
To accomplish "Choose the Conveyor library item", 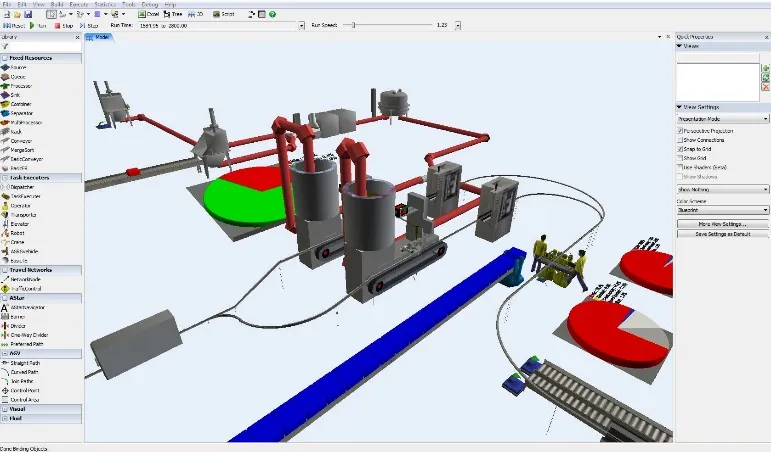I will 20,140.
